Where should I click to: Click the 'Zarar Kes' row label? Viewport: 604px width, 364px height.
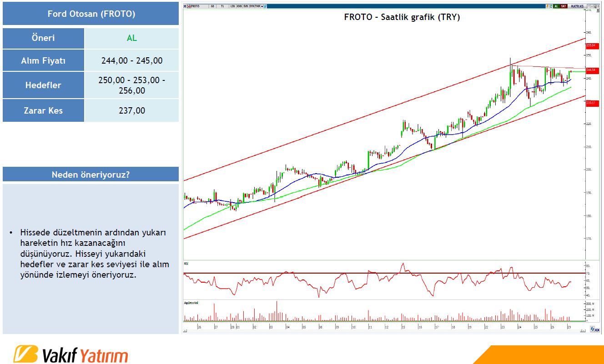[x=43, y=110]
